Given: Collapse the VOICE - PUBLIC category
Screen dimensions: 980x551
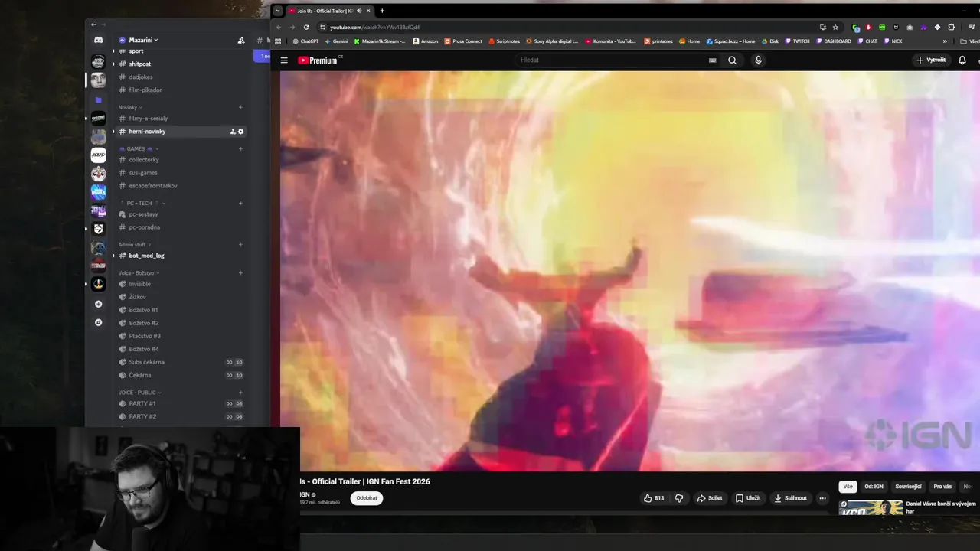Looking at the screenshot, I should point(139,392).
